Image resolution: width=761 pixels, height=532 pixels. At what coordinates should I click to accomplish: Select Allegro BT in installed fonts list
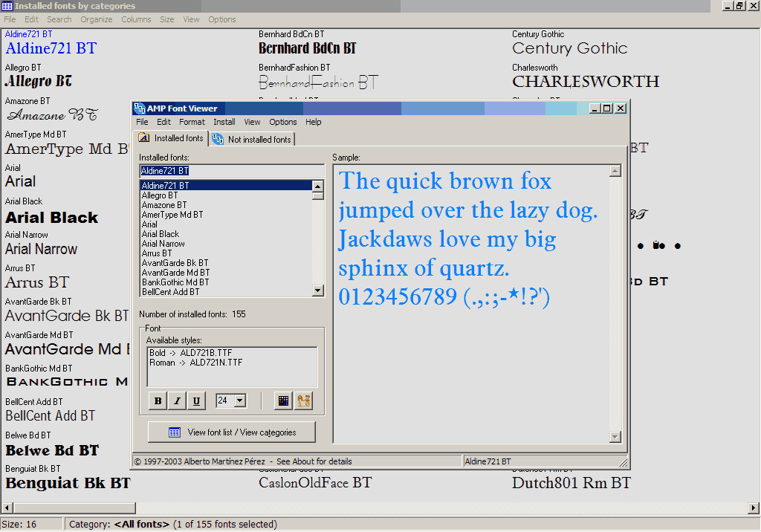coord(226,195)
